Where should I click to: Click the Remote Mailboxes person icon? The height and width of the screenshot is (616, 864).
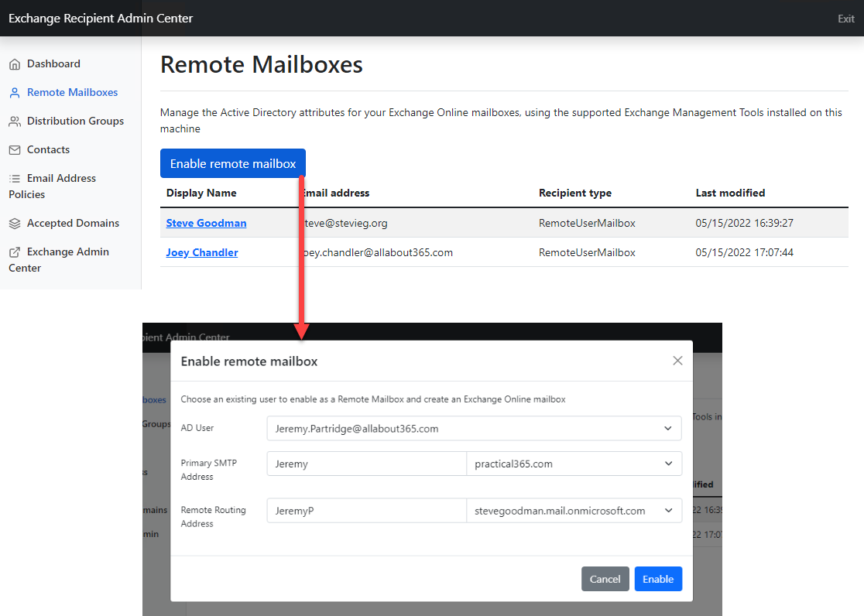[x=15, y=91]
